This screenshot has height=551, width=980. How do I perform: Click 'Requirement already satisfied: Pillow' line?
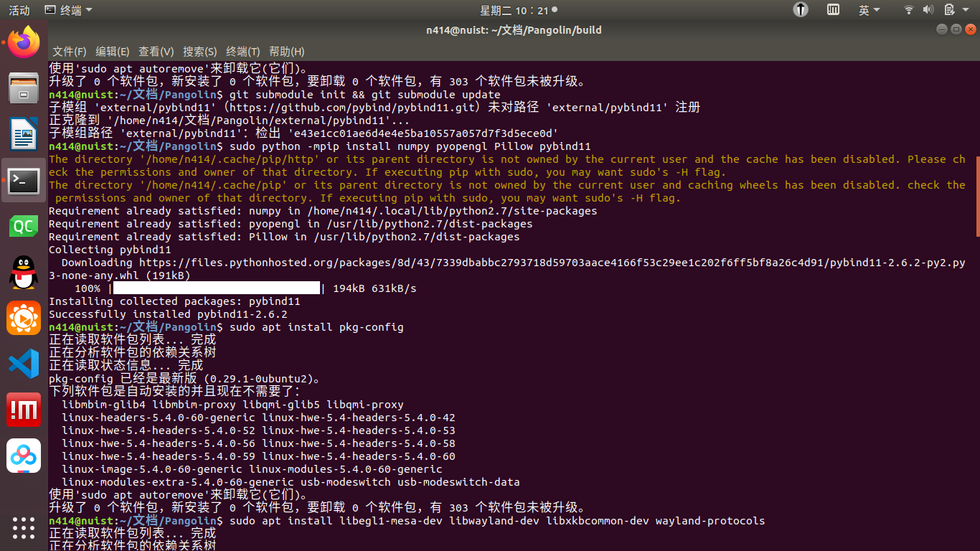pyautogui.click(x=284, y=237)
